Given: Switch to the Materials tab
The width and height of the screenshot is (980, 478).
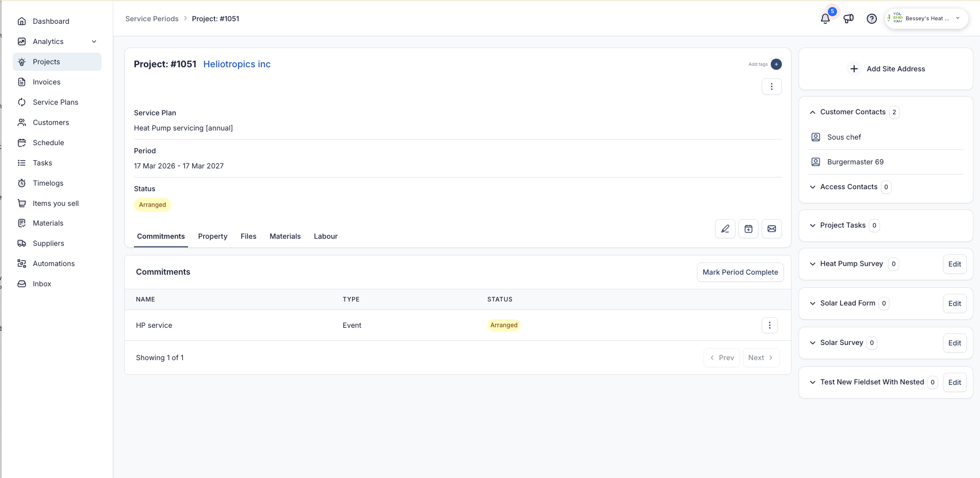Looking at the screenshot, I should (x=285, y=236).
